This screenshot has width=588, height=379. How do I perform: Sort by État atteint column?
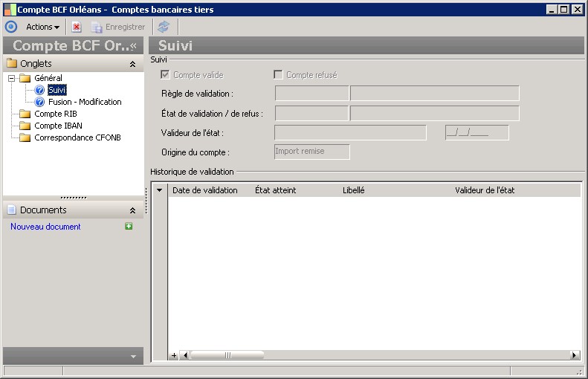[276, 190]
